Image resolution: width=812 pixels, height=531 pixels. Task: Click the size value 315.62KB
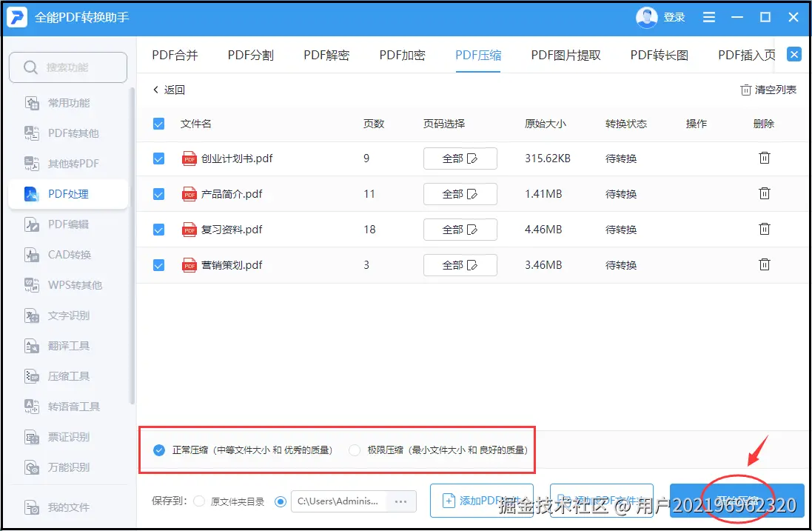547,158
